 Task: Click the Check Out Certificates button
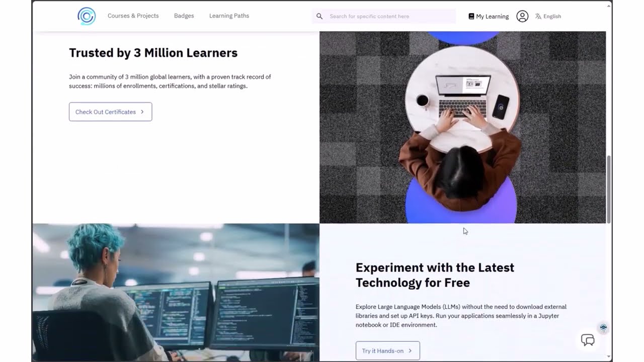click(111, 112)
